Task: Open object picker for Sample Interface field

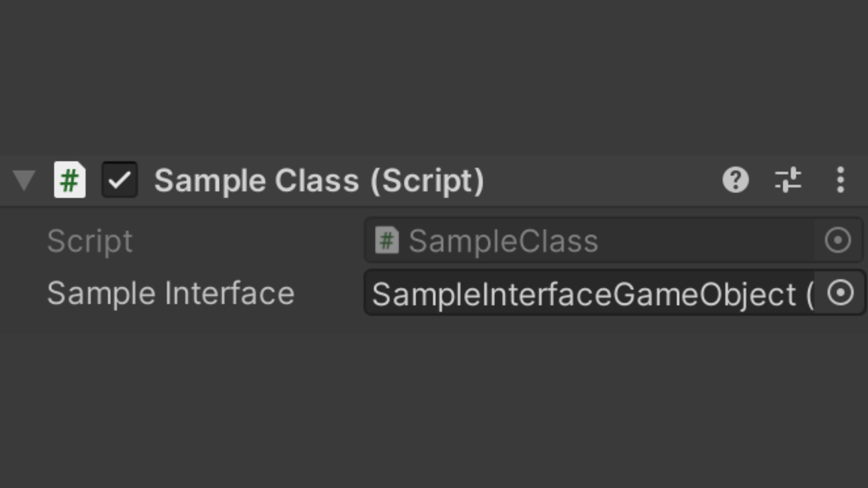Action: click(840, 293)
